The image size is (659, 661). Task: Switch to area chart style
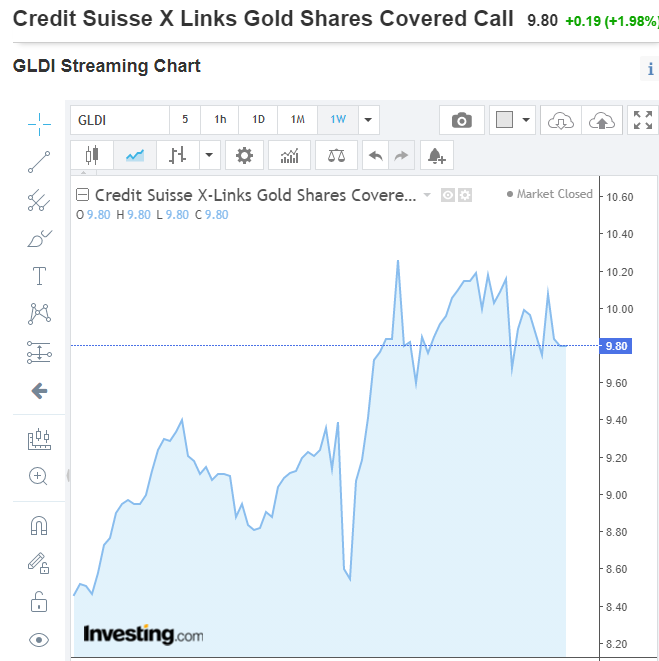pyautogui.click(x=135, y=156)
